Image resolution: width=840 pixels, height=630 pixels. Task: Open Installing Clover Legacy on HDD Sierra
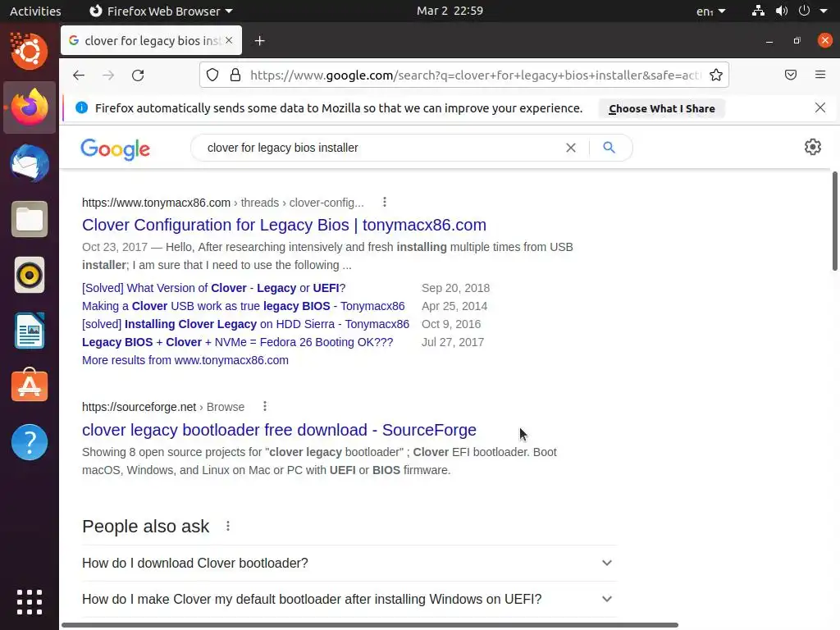pos(245,324)
